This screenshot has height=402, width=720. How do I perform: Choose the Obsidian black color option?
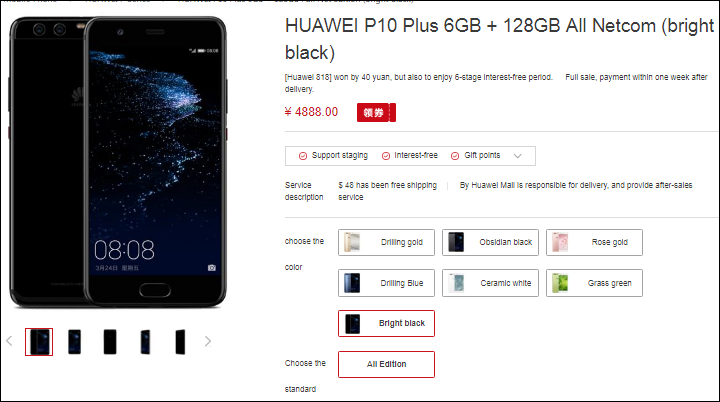coord(490,242)
